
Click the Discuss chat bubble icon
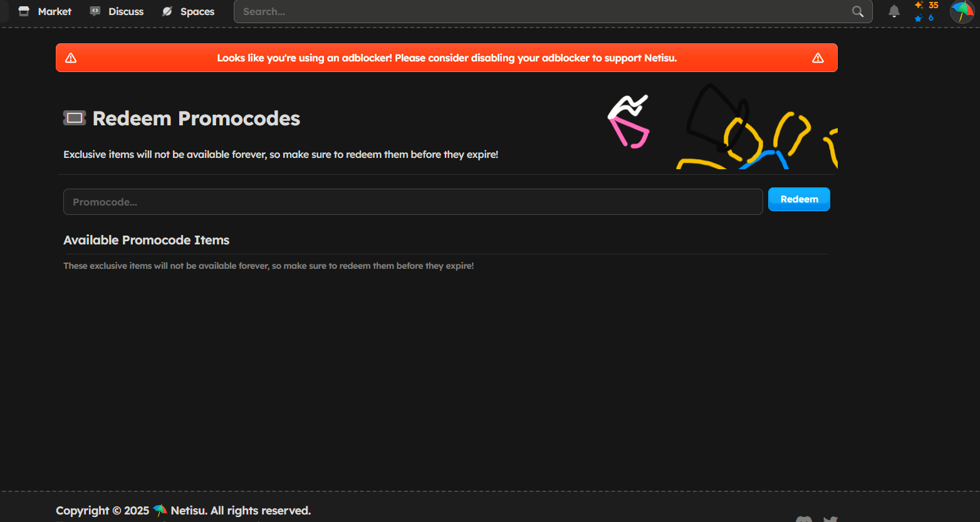pyautogui.click(x=95, y=11)
